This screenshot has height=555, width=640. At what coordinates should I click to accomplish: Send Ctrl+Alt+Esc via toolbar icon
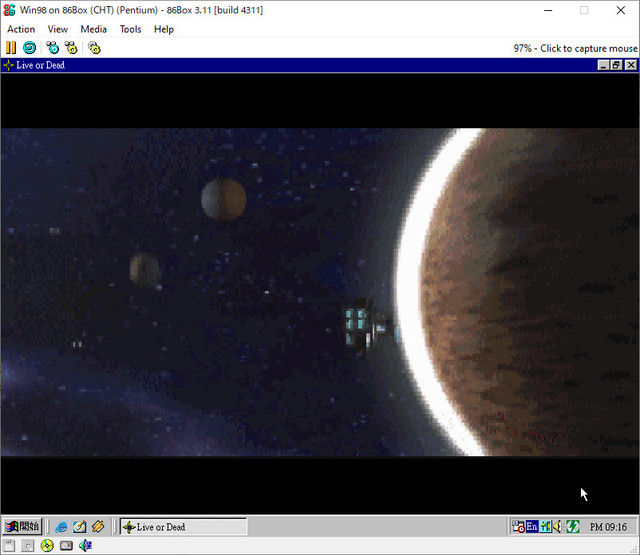[71, 48]
